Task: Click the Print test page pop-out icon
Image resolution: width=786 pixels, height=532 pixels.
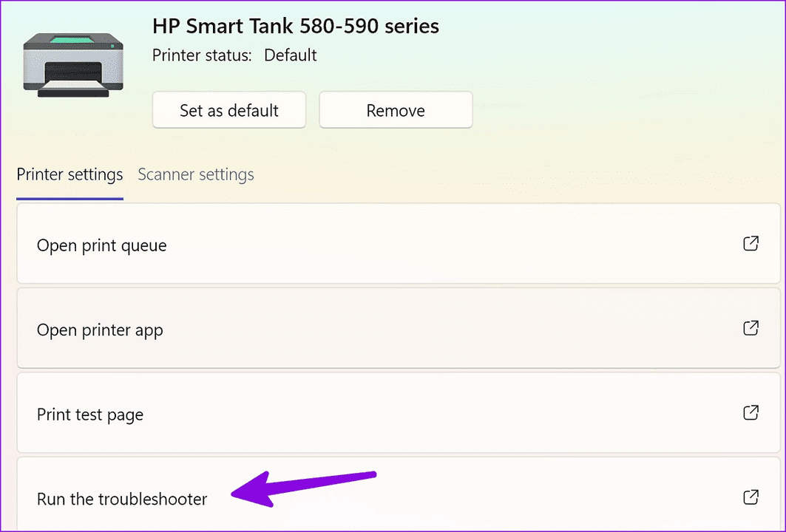Action: tap(751, 413)
